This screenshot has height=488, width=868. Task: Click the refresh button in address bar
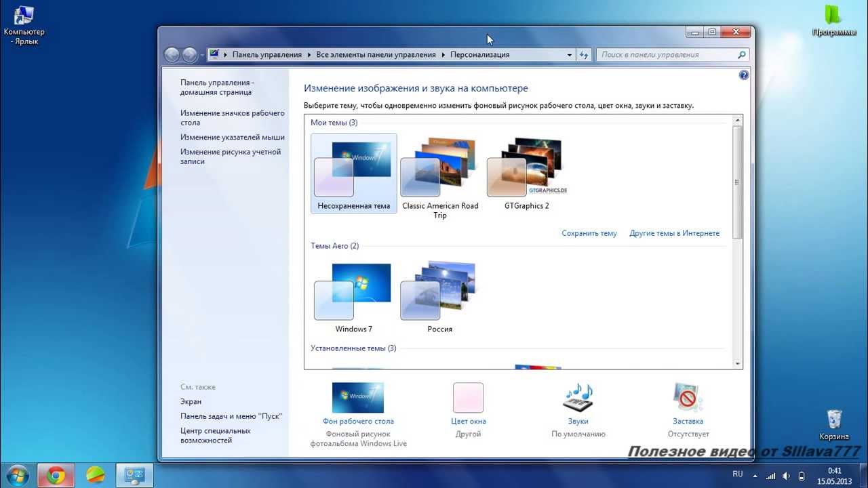coord(584,55)
